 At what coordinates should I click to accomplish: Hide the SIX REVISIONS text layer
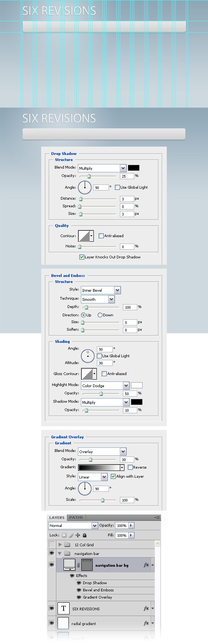tap(52, 608)
